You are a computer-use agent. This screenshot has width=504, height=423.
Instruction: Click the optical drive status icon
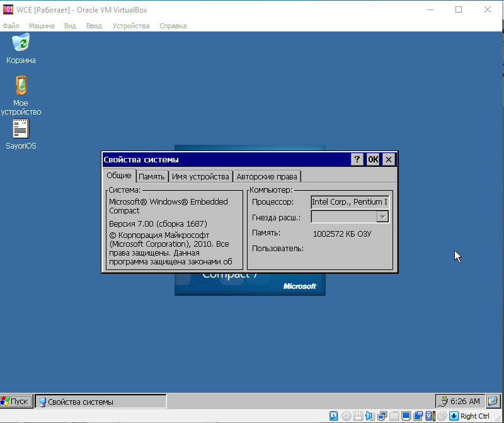[x=346, y=416]
